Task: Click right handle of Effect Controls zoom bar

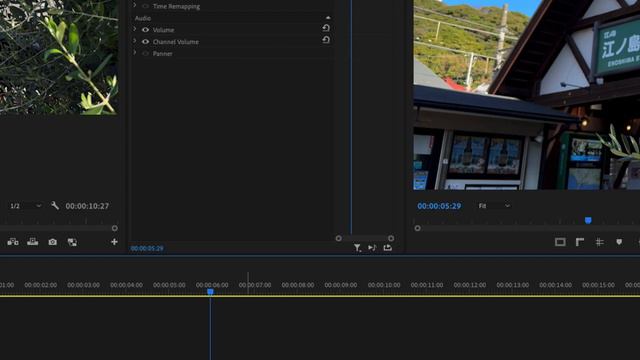Action: click(391, 238)
